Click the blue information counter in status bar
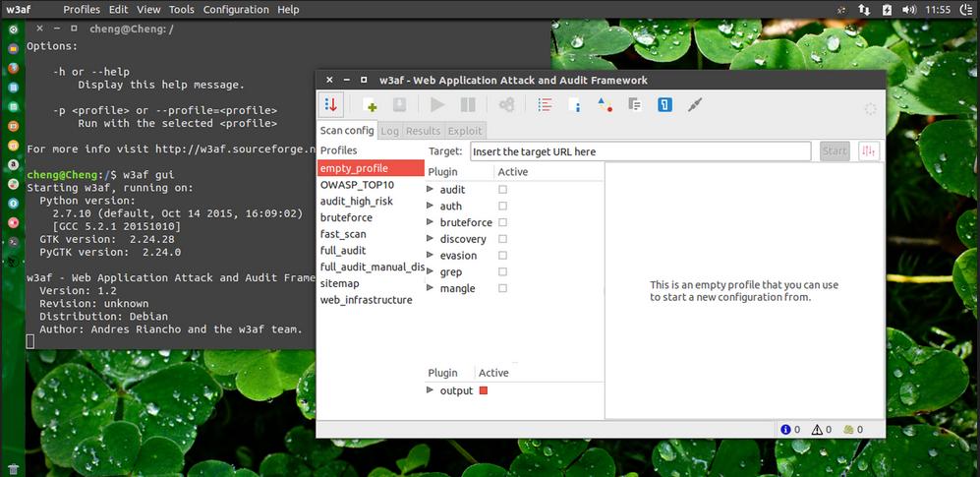Image resolution: width=980 pixels, height=477 pixels. [790, 430]
